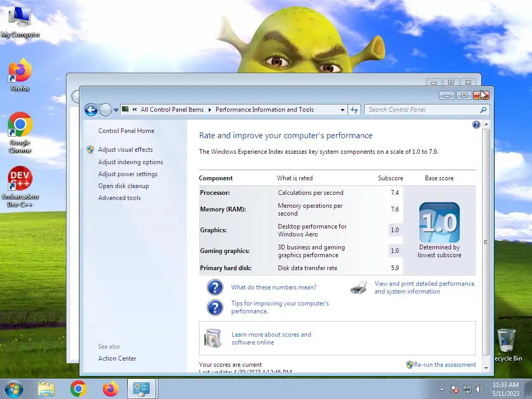532x399 pixels.
Task: Select the Memory (RAM) row label
Action: [x=222, y=209]
